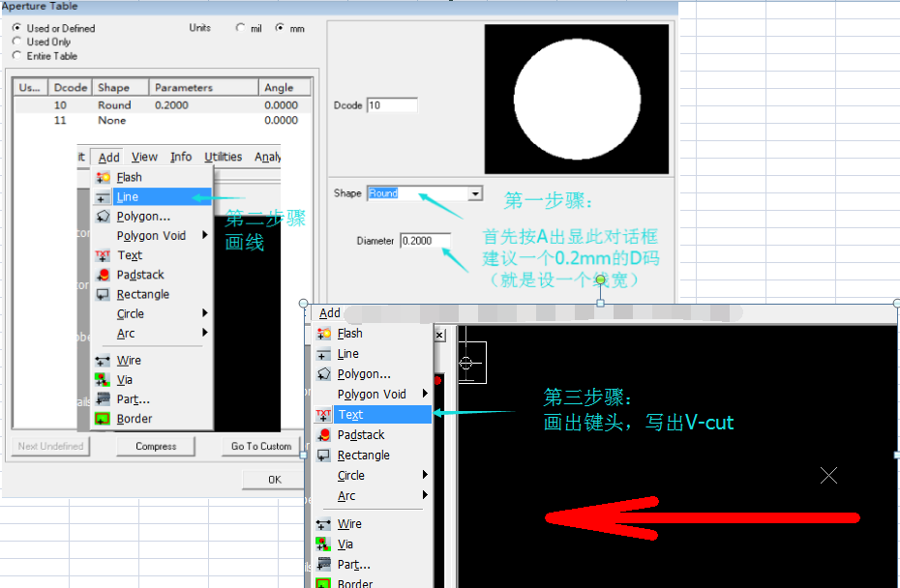
Task: Click the Via icon in lower Add menu
Action: click(x=324, y=544)
